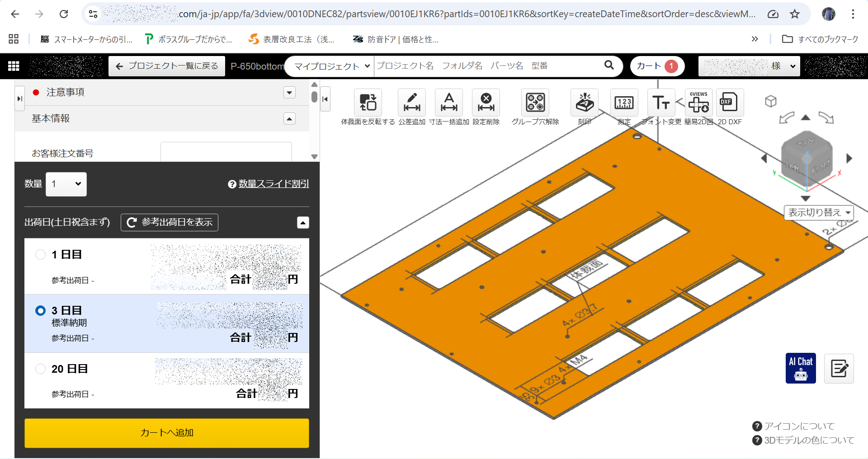868x459 pixels.
Task: Select the tolerance add tool
Action: (411, 103)
